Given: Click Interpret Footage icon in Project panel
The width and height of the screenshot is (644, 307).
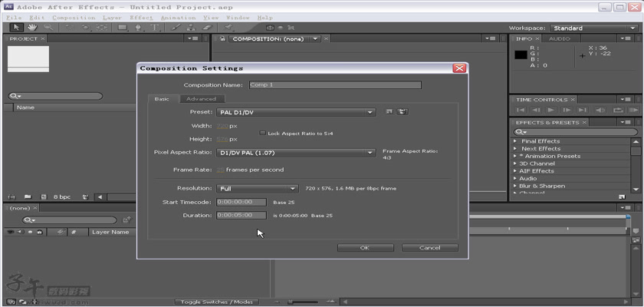Looking at the screenshot, I should pyautogui.click(x=11, y=196).
